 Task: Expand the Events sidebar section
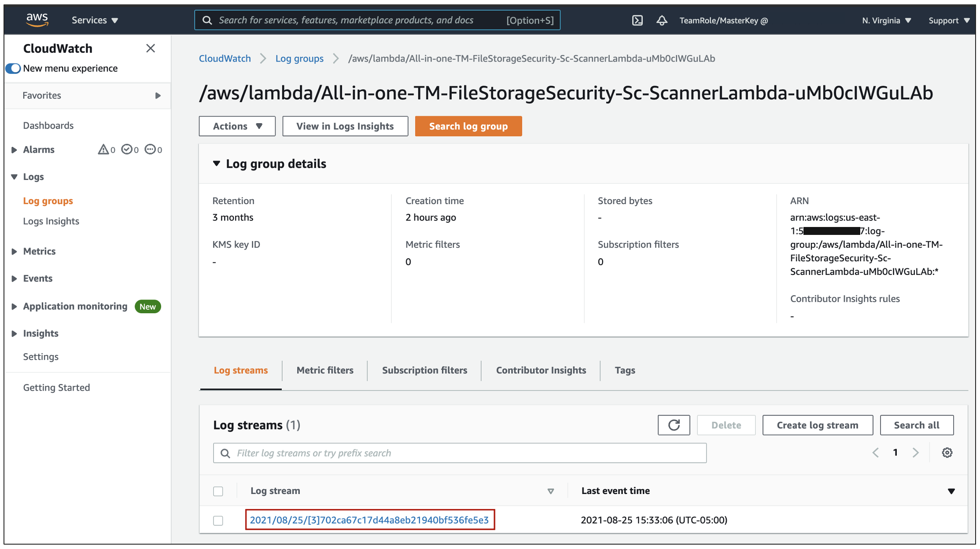coord(14,278)
